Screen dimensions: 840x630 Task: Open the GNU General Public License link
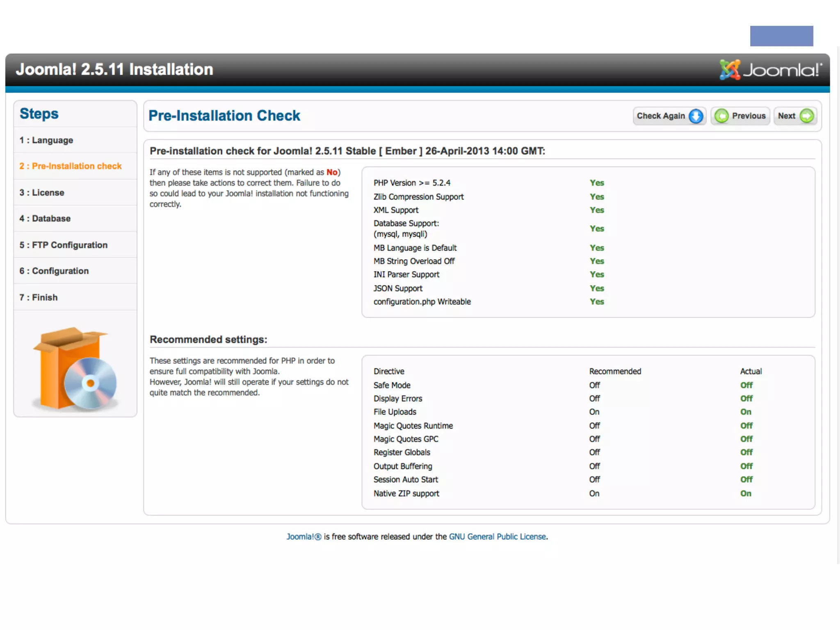(498, 537)
